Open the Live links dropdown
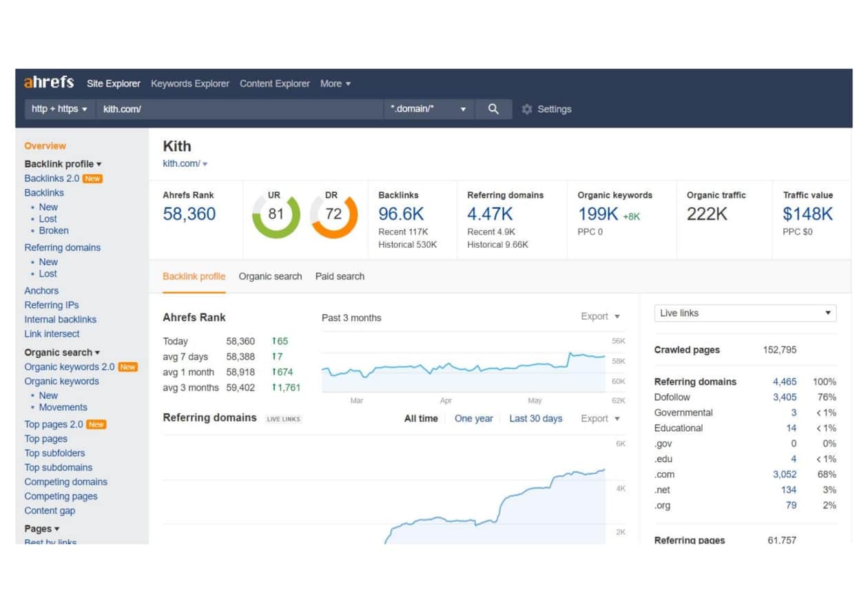 [745, 313]
